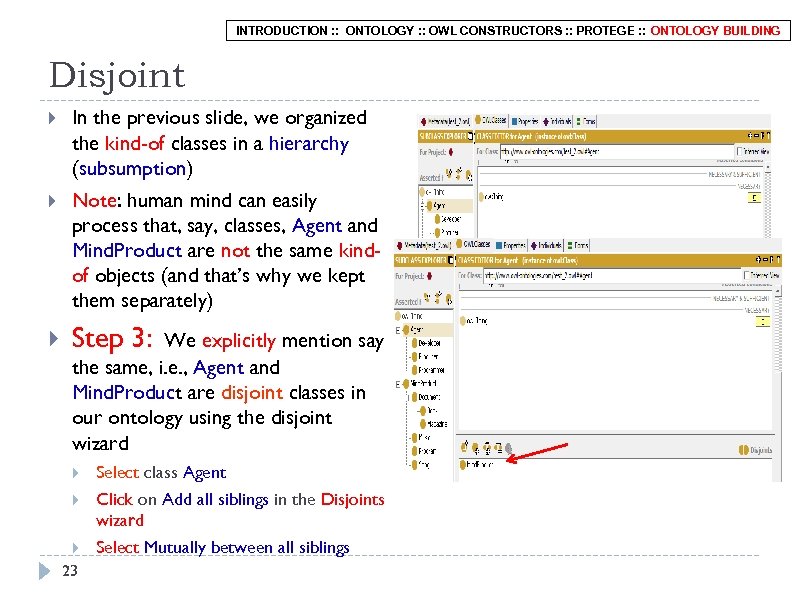
Task: Click the Create sibling class icon in back window
Action: click(459, 174)
